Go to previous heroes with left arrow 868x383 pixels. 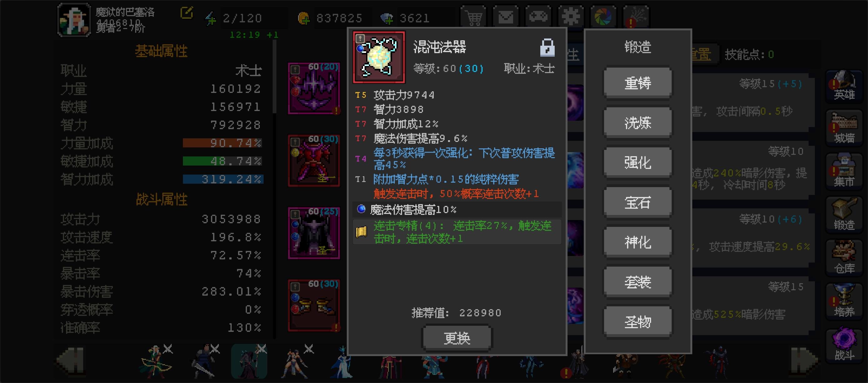[x=71, y=361]
